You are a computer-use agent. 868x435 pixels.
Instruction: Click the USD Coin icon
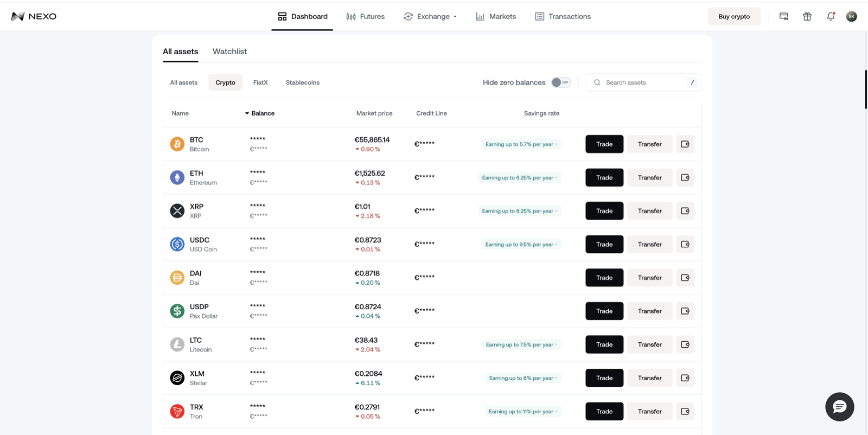coord(177,244)
